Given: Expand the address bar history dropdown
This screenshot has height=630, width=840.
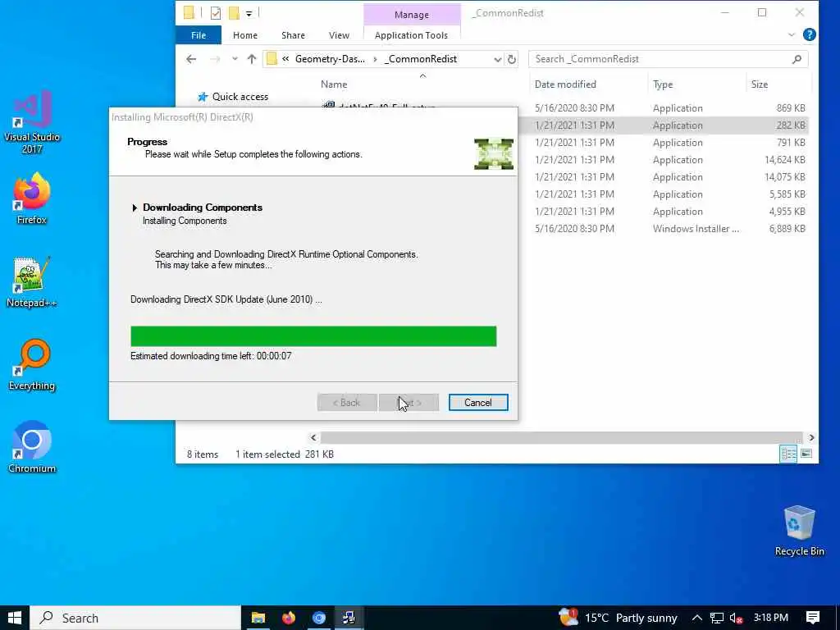Looking at the screenshot, I should (498, 59).
